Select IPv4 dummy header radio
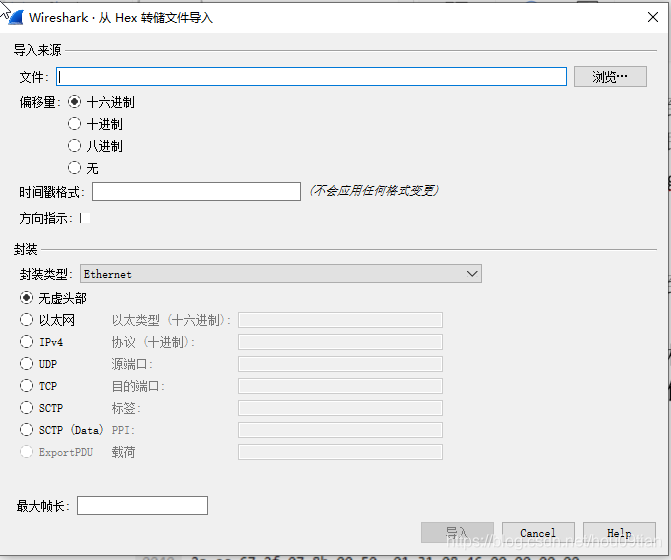This screenshot has height=560, width=671. pyautogui.click(x=27, y=342)
